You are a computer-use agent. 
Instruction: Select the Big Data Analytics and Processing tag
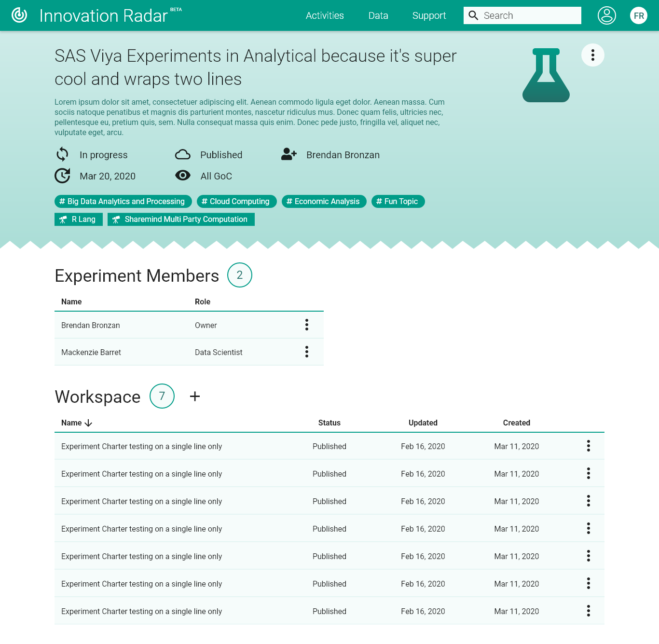coord(123,201)
